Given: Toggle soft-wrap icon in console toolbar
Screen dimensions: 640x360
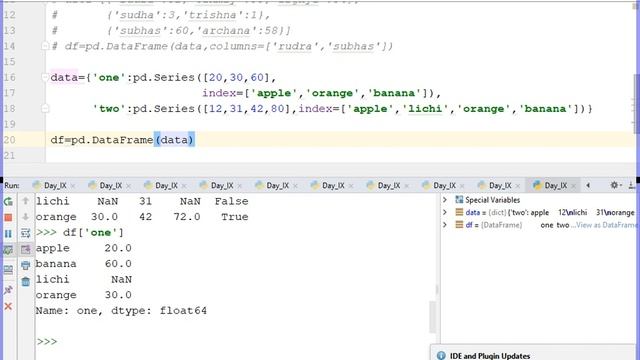Looking at the screenshot, I should click(25, 233).
